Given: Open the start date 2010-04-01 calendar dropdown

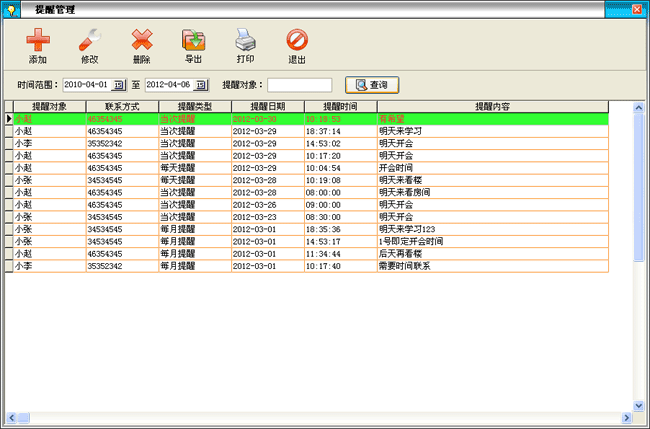Looking at the screenshot, I should (x=119, y=85).
